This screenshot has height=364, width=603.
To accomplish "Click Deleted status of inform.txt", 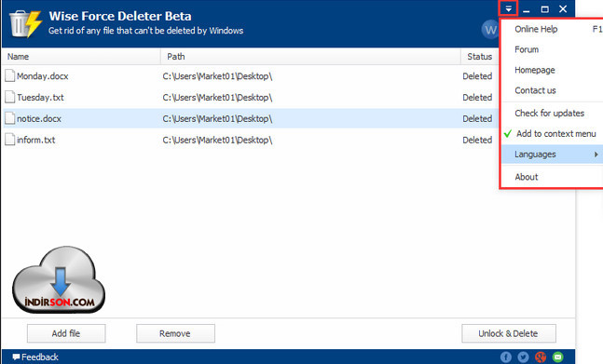I will pos(477,140).
